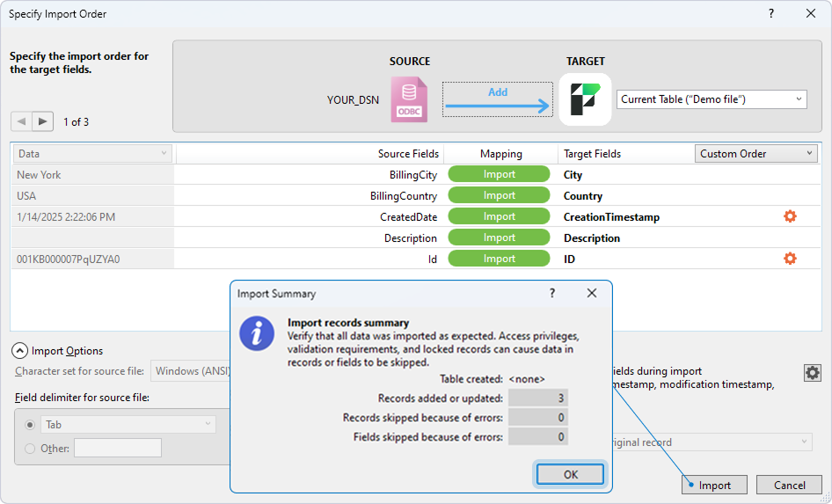Go to the previous source record
Viewport: 832px width, 504px height.
21,121
